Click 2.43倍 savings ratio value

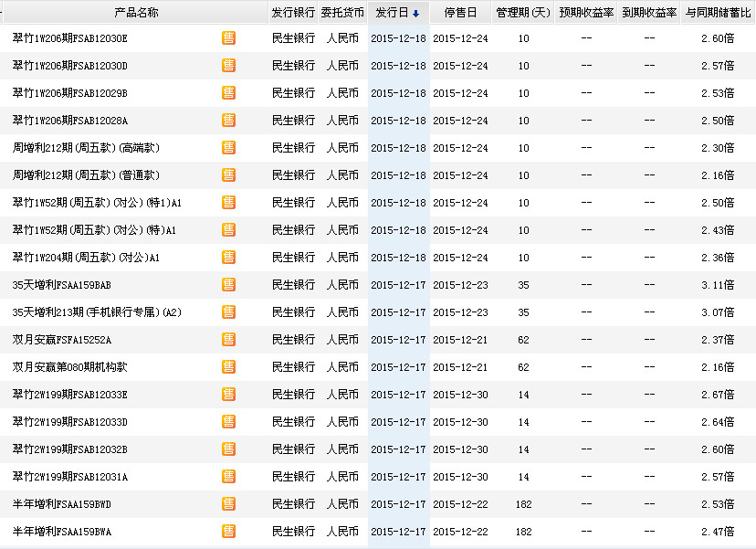(718, 230)
